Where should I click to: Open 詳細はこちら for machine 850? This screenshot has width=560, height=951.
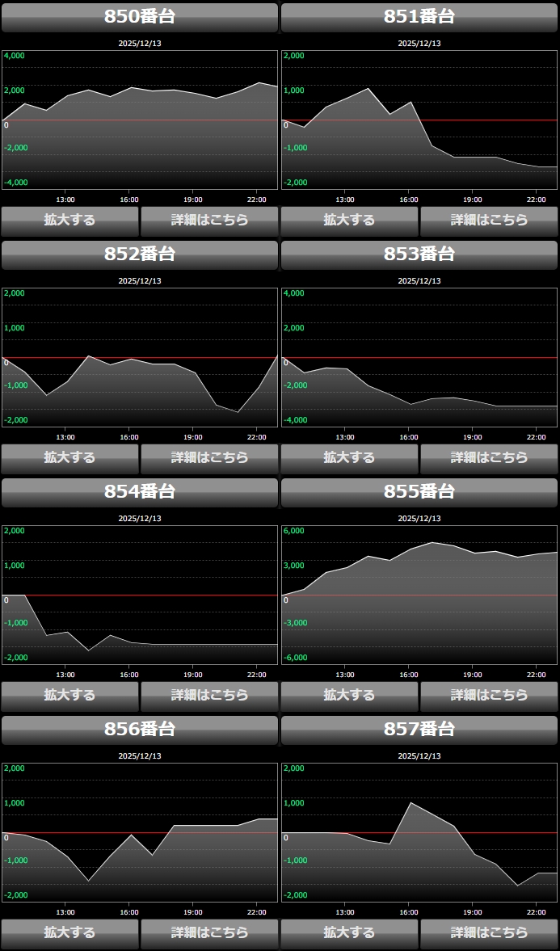[209, 220]
